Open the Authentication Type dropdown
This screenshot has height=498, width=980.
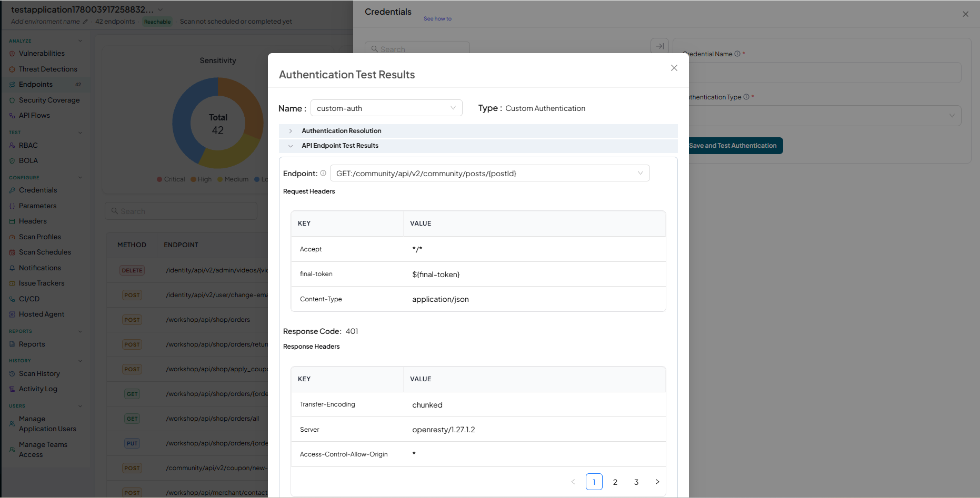point(825,116)
